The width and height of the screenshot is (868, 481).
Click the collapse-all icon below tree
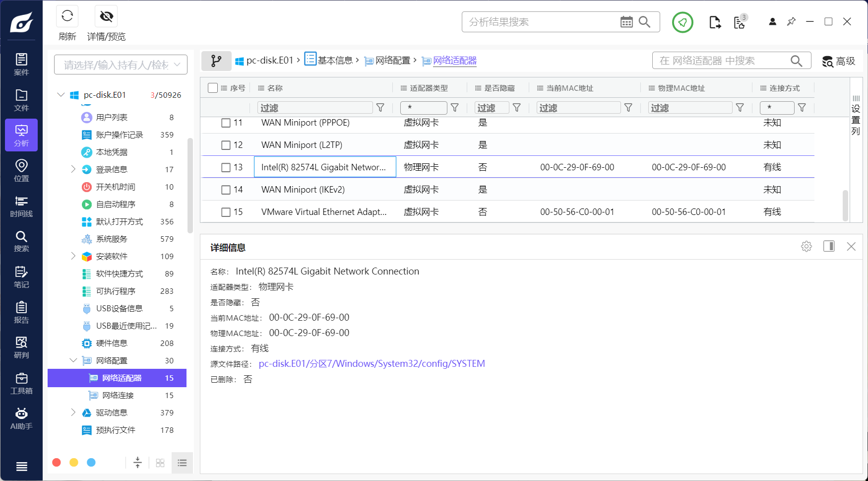pos(137,463)
